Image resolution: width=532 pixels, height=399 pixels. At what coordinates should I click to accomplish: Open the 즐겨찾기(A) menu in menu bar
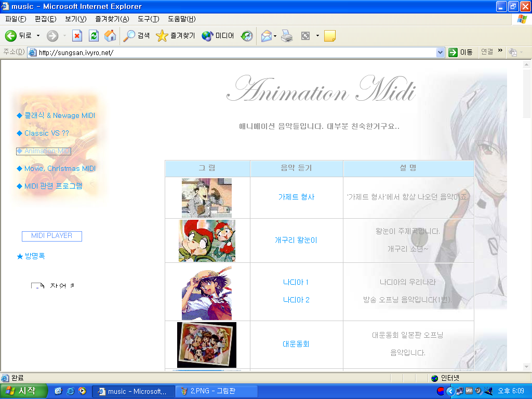(x=112, y=19)
